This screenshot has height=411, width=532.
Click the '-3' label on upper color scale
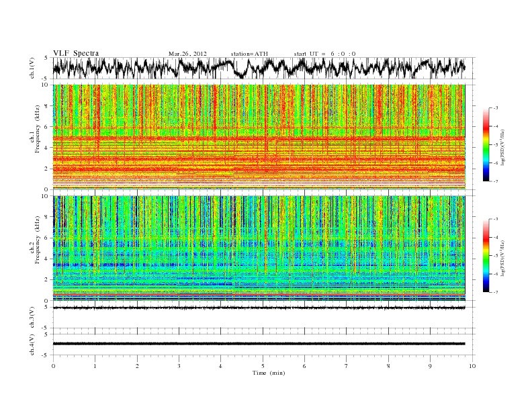tap(495, 108)
